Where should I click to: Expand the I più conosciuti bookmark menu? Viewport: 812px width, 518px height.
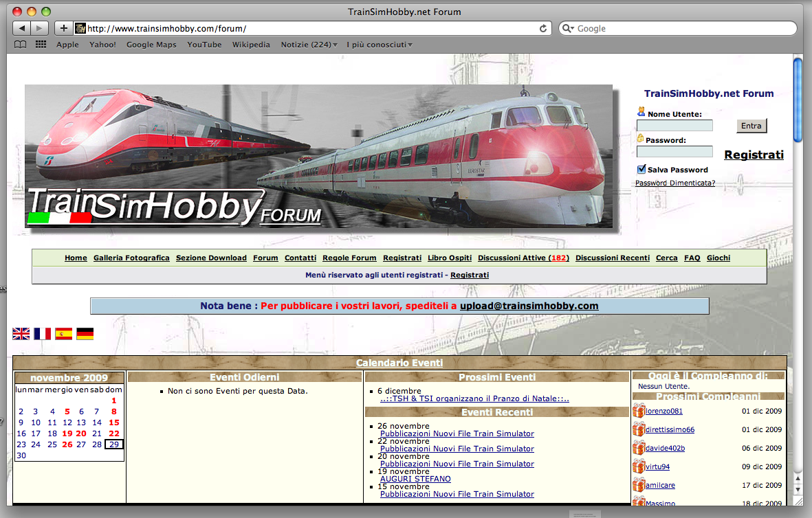pyautogui.click(x=379, y=45)
